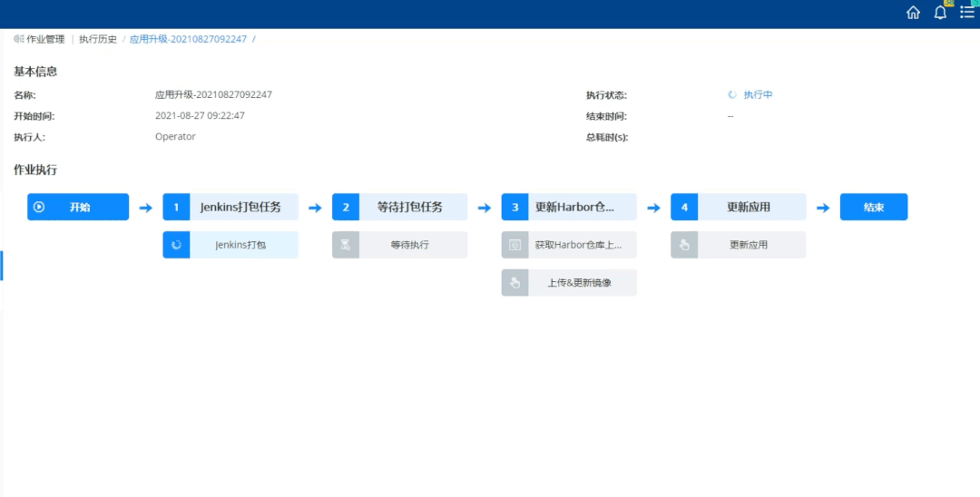Click the 执行中 status text

(x=758, y=95)
